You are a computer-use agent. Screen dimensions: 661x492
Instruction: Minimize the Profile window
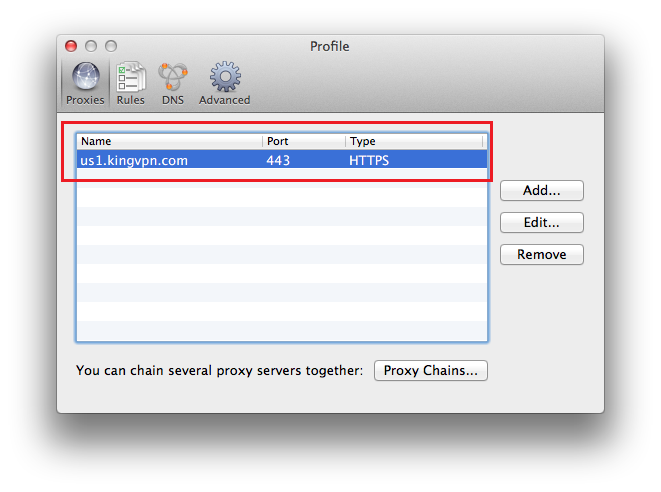(91, 46)
